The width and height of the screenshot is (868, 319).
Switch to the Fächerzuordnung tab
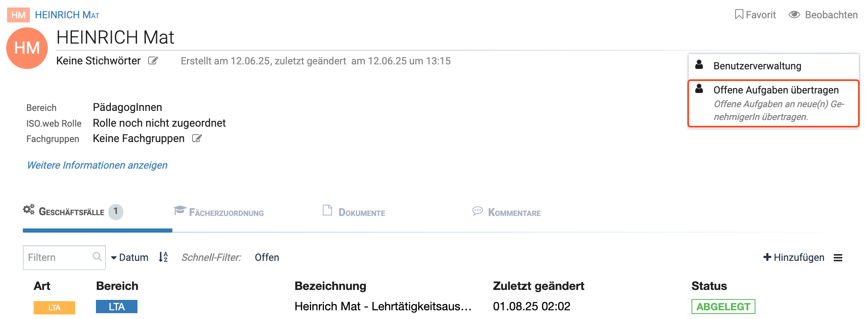[x=219, y=212]
